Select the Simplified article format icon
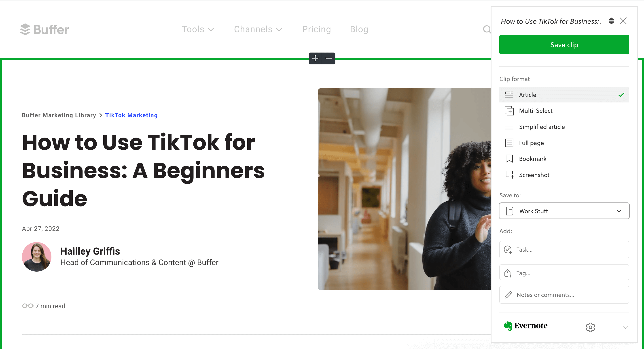 pyautogui.click(x=509, y=127)
